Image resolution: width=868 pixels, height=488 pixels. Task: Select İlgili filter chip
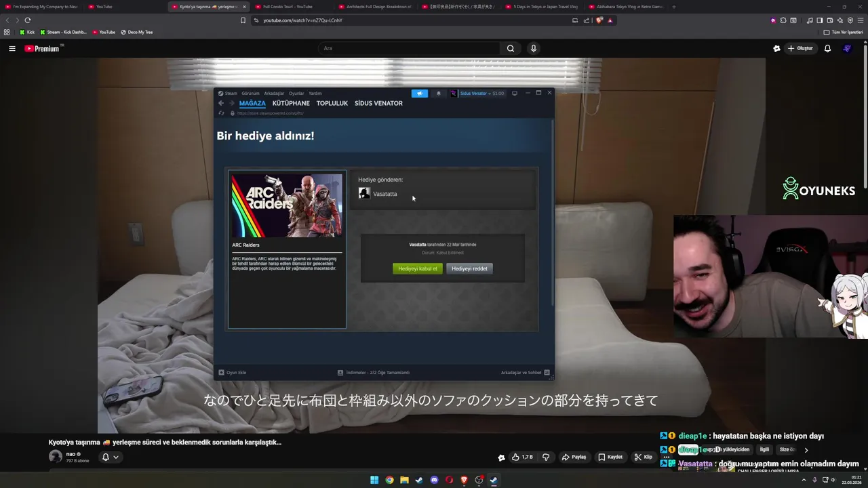click(x=764, y=449)
